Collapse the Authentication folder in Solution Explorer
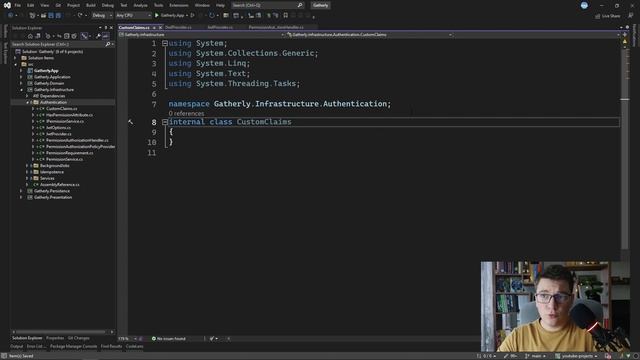Viewport: 640px width, 360px height. pos(28,102)
